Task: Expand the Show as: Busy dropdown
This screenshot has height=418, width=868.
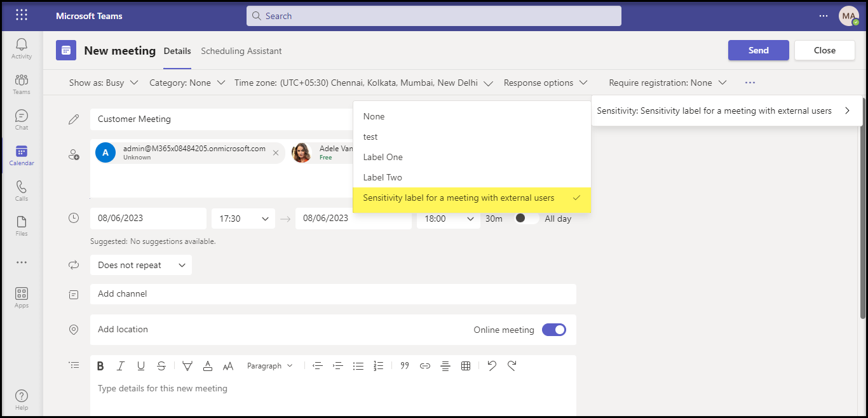Action: click(104, 83)
